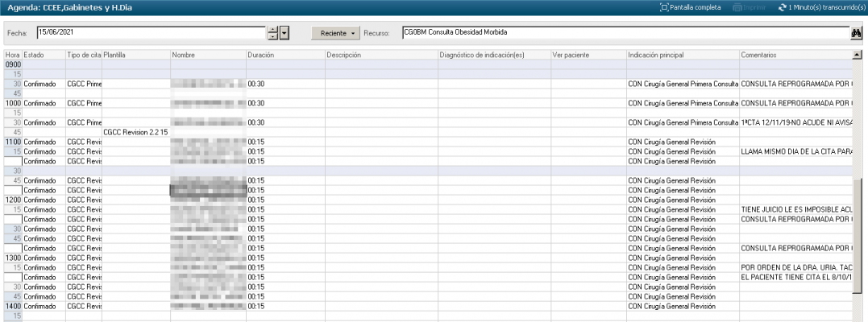Click the Pantalla completa full-screen icon
The image size is (868, 322).
pyautogui.click(x=664, y=7)
